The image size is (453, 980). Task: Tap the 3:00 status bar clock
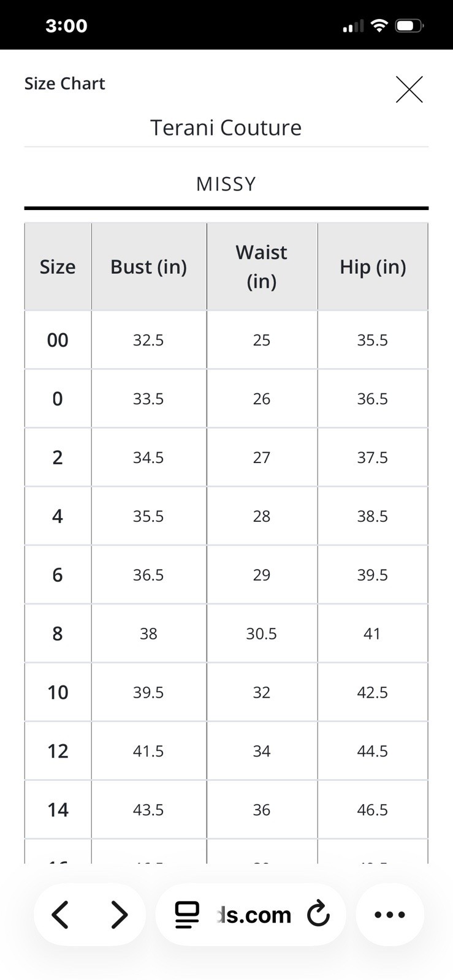(x=66, y=26)
